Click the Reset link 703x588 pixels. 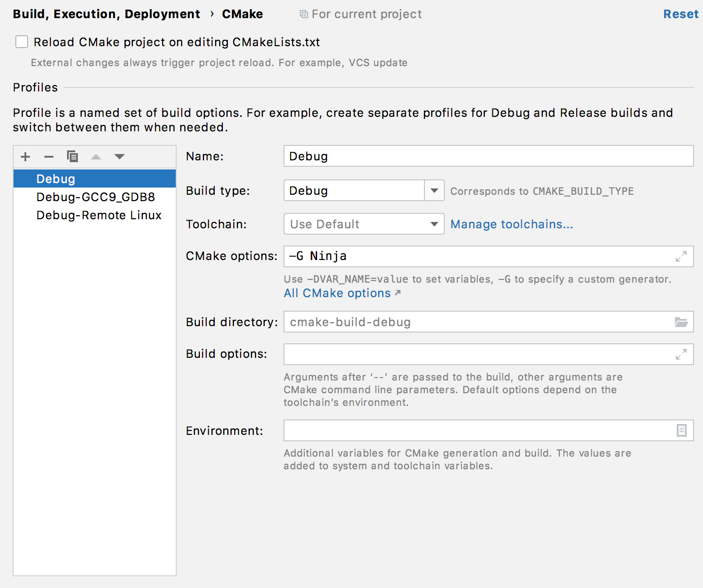click(681, 14)
